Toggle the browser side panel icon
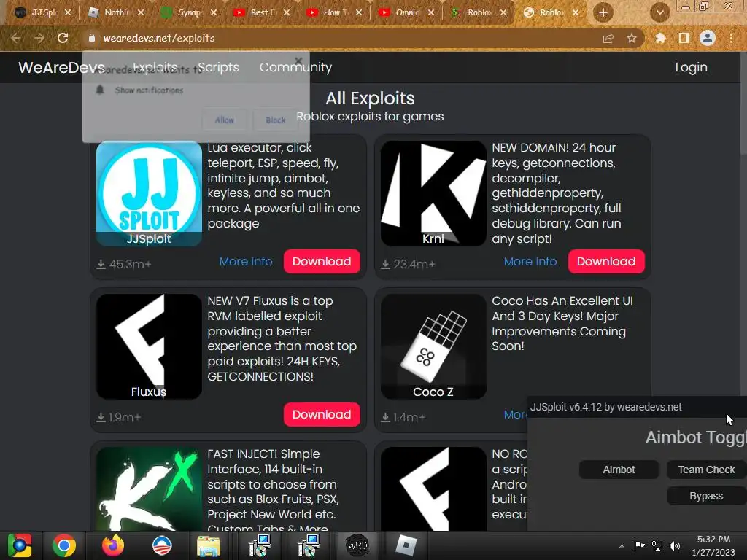Viewport: 747px width, 560px height. click(684, 38)
